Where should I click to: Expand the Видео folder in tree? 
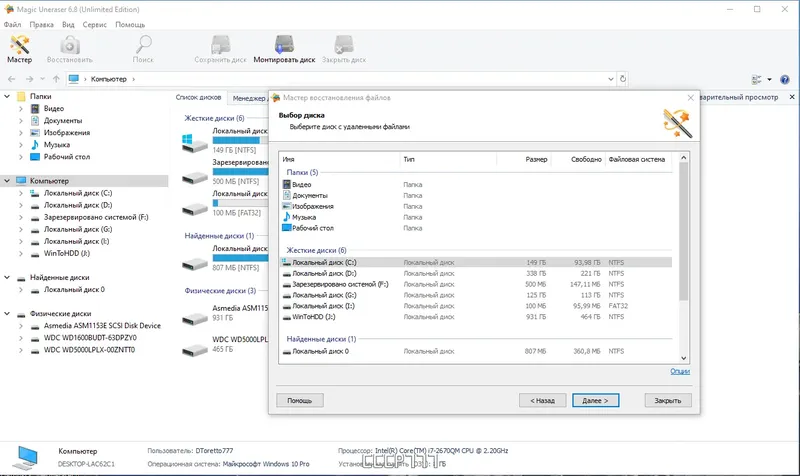tap(20, 108)
